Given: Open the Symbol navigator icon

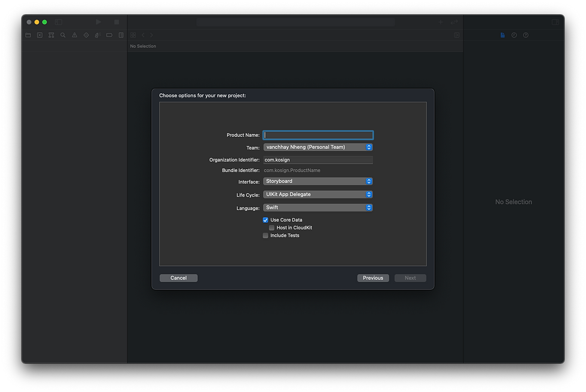Looking at the screenshot, I should point(51,35).
